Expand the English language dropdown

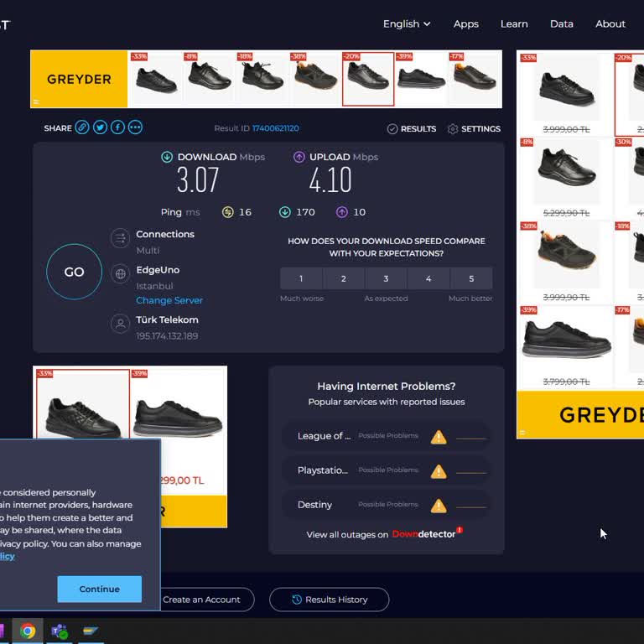pyautogui.click(x=407, y=23)
